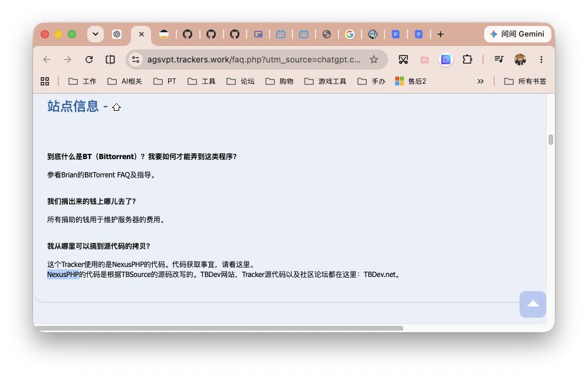Open the 工具 bookmark folder
Image resolution: width=588 pixels, height=376 pixels.
click(201, 81)
